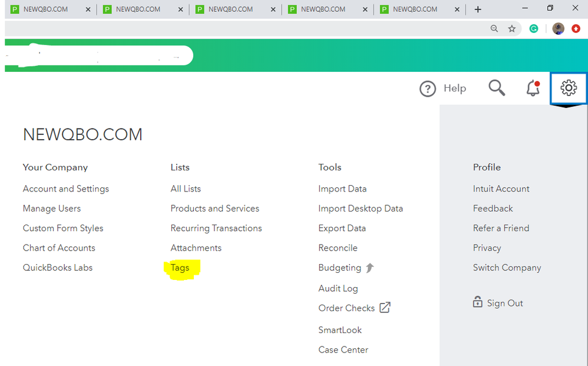Click the Lists column heading
The image size is (588, 366).
tap(180, 167)
